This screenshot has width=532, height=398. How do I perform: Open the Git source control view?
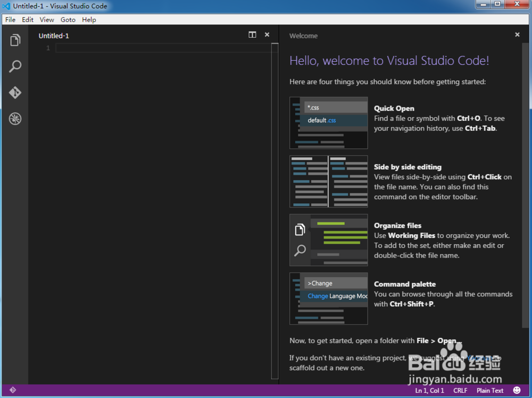click(15, 92)
